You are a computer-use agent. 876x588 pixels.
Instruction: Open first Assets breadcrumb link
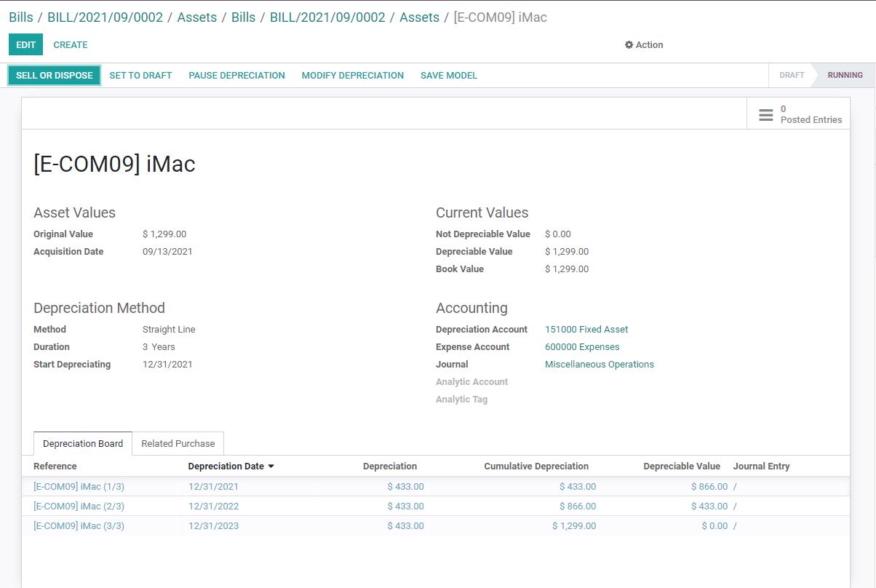click(197, 17)
